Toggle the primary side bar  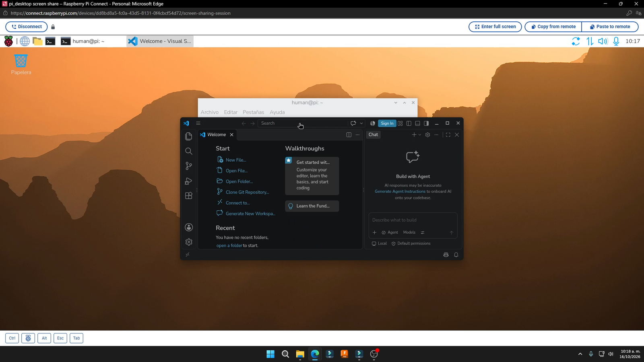tap(409, 123)
